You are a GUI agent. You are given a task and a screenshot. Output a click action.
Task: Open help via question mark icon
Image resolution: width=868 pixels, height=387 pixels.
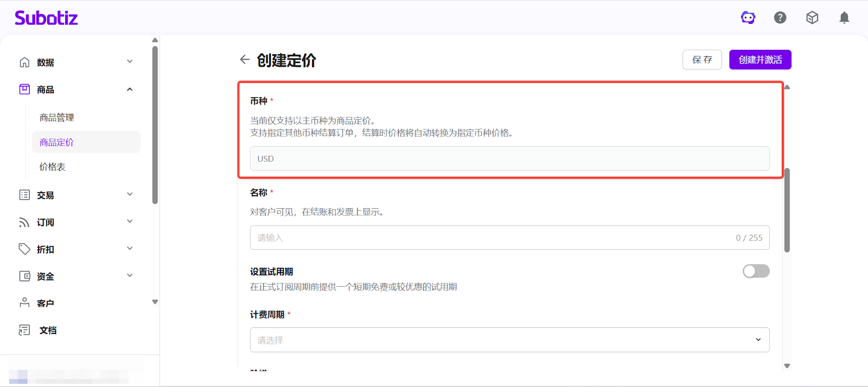click(780, 18)
